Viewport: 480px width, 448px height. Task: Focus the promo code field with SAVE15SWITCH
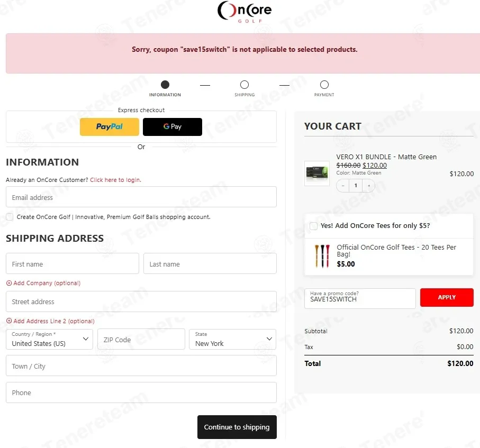[360, 298]
